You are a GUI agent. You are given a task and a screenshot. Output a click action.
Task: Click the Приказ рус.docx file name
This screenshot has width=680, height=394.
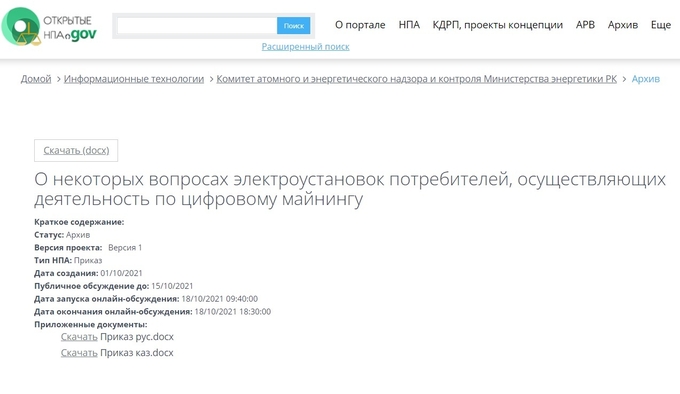(137, 337)
